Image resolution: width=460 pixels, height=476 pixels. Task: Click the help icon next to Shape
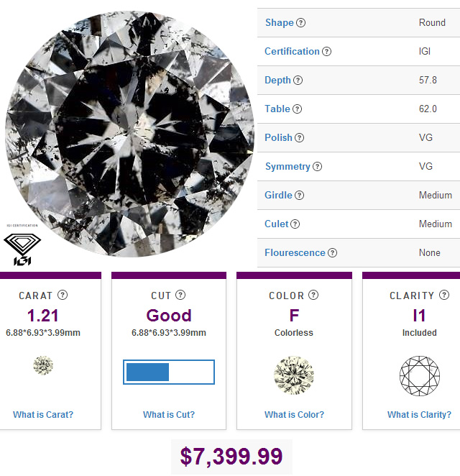[301, 23]
